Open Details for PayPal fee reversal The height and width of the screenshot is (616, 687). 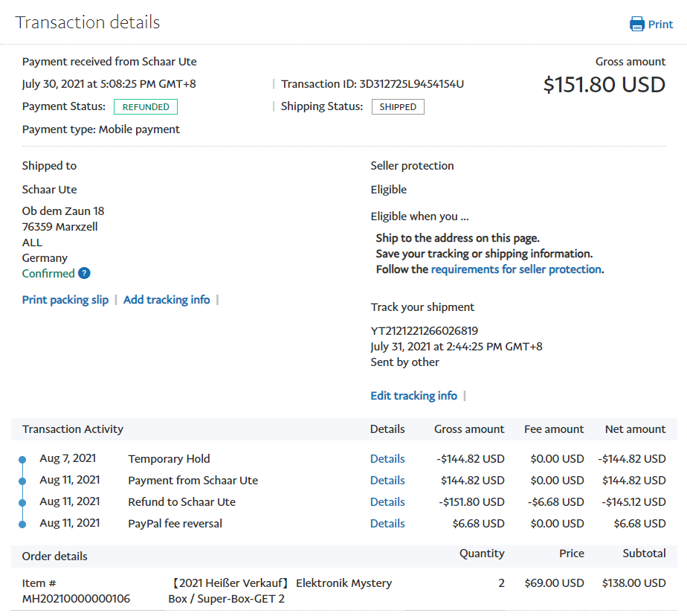click(387, 524)
